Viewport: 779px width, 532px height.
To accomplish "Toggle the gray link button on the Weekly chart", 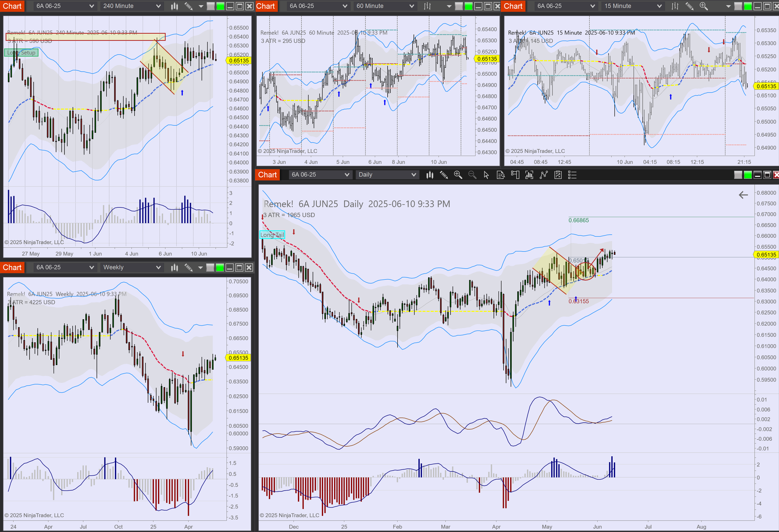I will 210,267.
